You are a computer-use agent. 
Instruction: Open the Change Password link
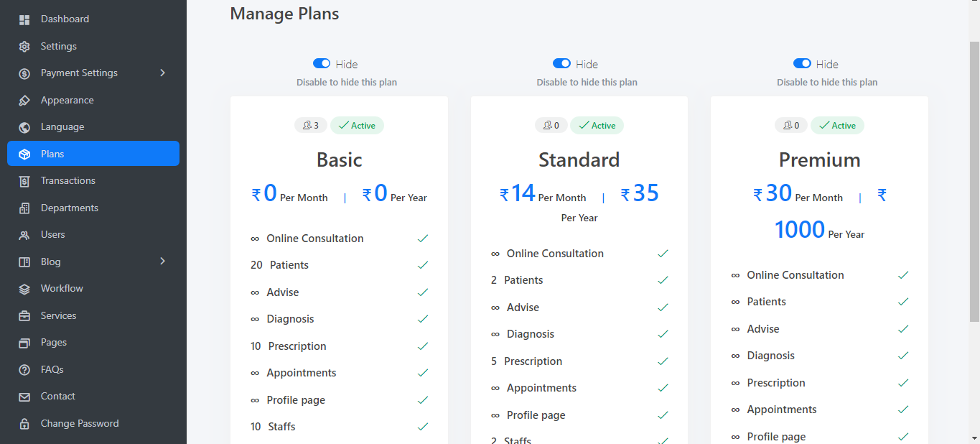pos(80,423)
